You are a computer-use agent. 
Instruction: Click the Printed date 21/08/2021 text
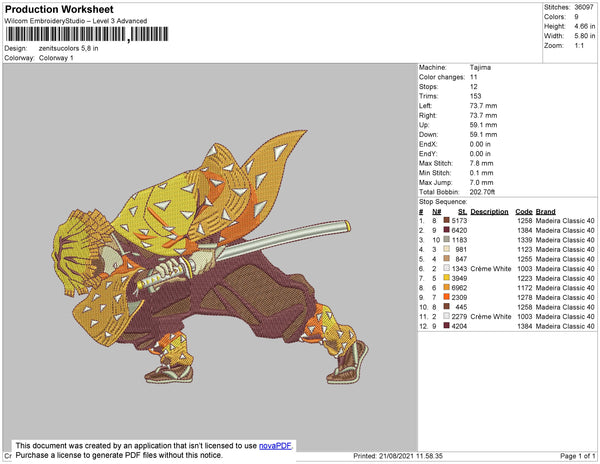pyautogui.click(x=398, y=456)
